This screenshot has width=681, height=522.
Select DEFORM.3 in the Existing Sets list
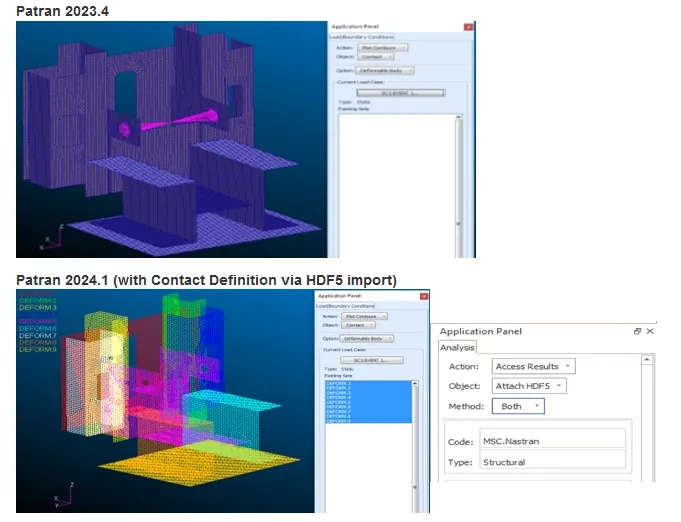[x=369, y=393]
